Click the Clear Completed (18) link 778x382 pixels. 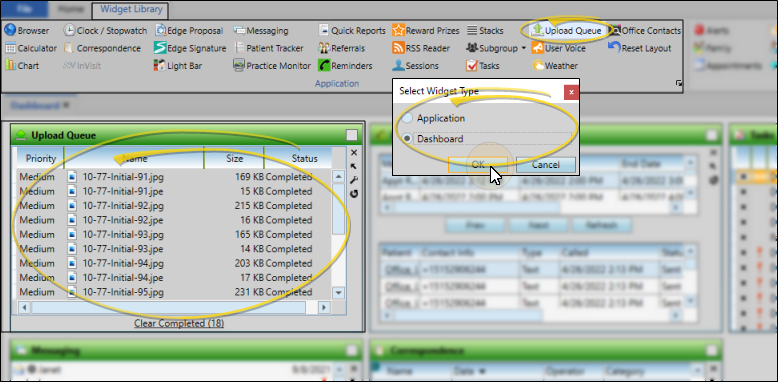pyautogui.click(x=179, y=323)
